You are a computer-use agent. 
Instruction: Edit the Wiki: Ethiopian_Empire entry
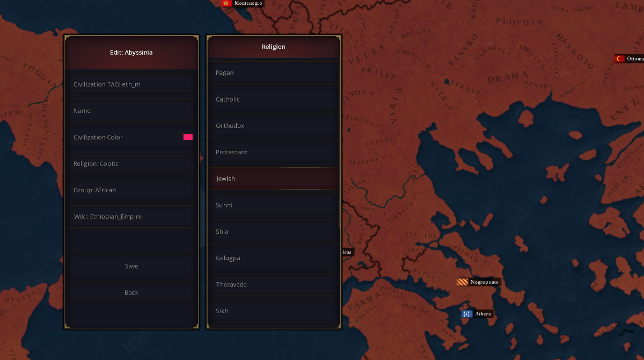(x=131, y=217)
